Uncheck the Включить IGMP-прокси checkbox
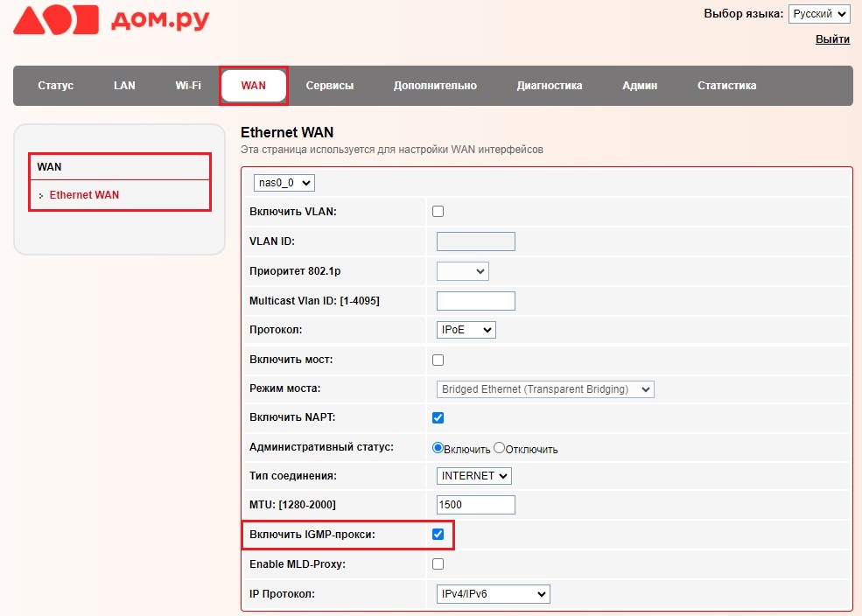The image size is (862, 616). click(438, 534)
